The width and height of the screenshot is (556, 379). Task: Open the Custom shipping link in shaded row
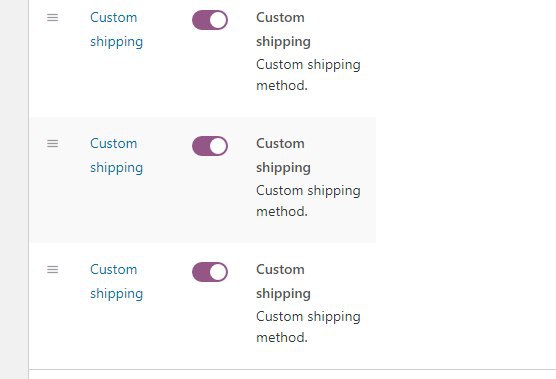click(116, 155)
